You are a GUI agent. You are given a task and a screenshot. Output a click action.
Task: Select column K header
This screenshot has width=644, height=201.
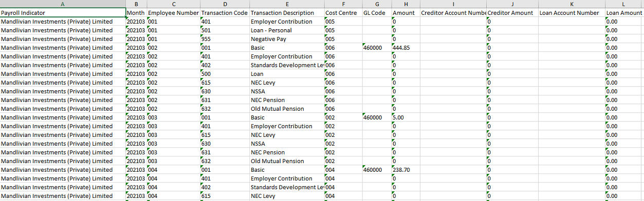coord(572,4)
